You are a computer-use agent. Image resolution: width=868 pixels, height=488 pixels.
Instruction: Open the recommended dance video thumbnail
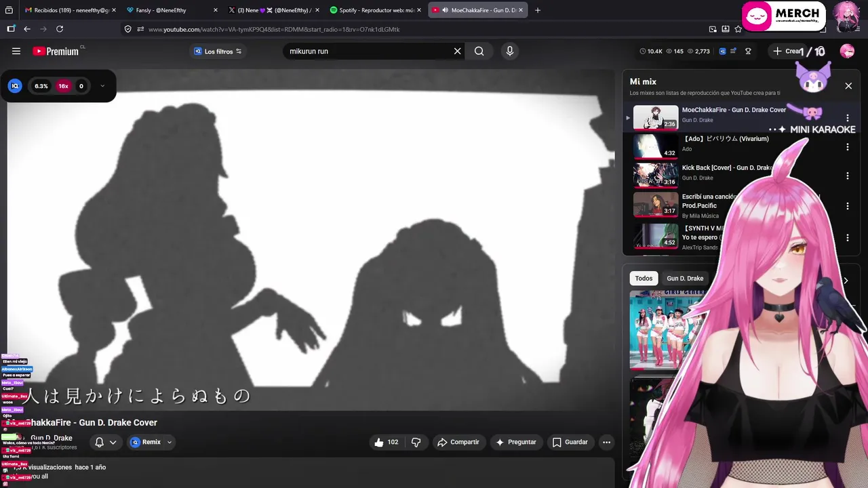[668, 330]
